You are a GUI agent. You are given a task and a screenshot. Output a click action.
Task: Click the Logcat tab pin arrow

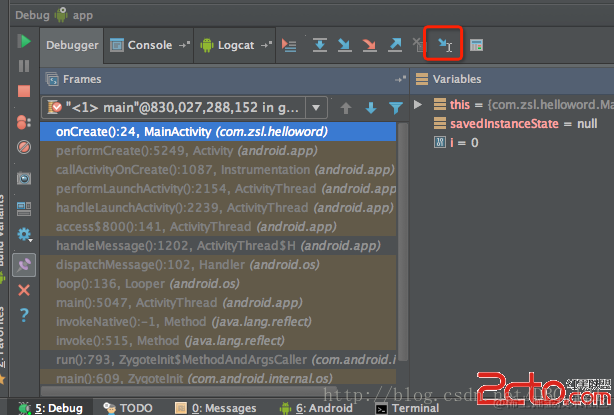tap(266, 45)
